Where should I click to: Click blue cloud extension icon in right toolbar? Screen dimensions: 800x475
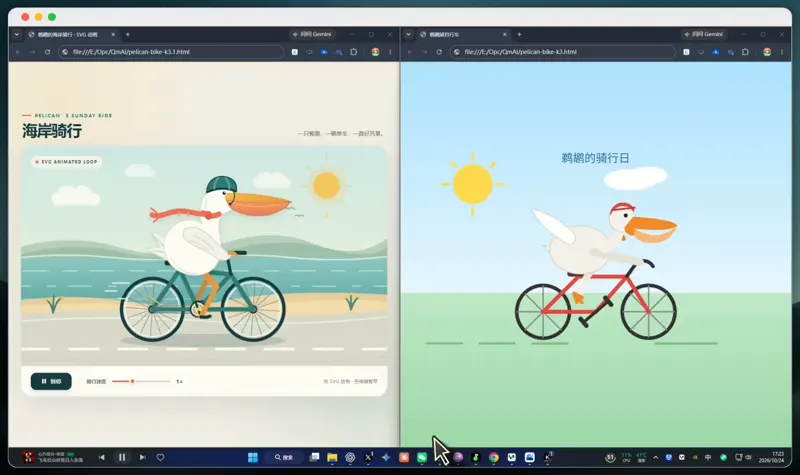[x=716, y=52]
